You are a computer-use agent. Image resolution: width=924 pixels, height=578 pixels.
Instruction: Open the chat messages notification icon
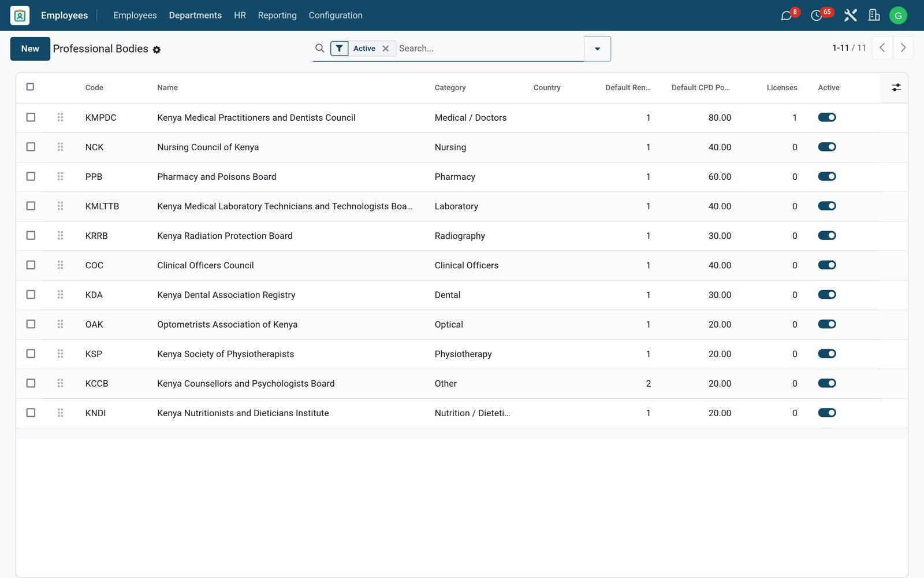pyautogui.click(x=786, y=16)
